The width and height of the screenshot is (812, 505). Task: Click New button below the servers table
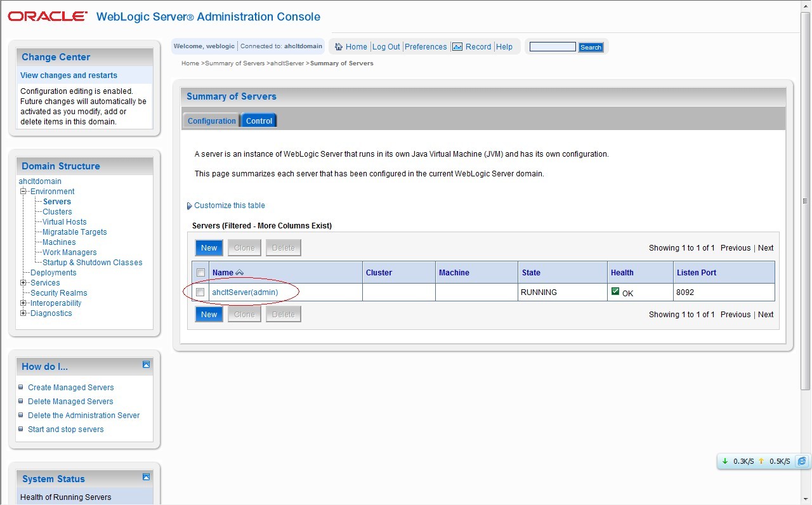209,315
